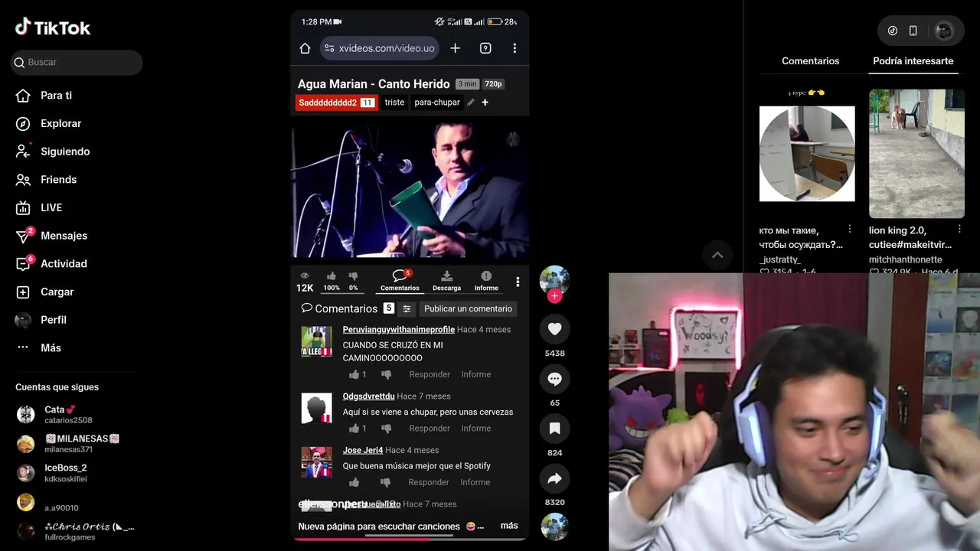Viewport: 980px width, 551px height.
Task: Switch to Podría interesarte tab
Action: pos(913,61)
